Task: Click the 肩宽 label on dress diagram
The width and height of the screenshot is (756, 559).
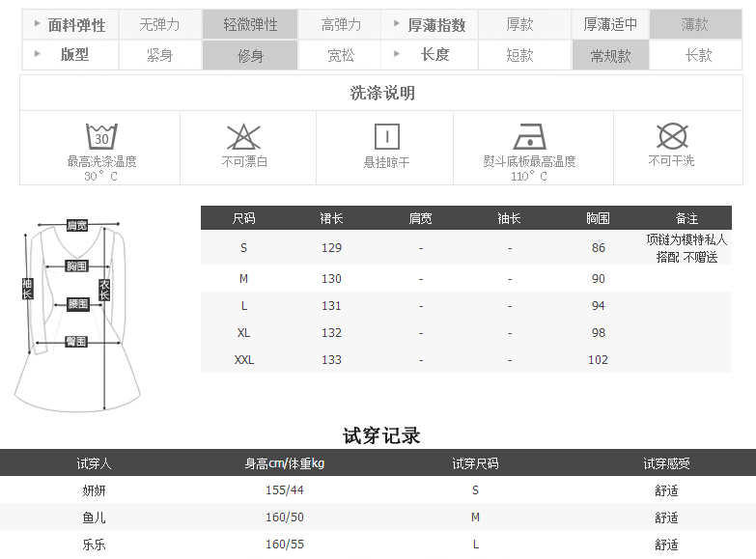Action: click(x=77, y=225)
